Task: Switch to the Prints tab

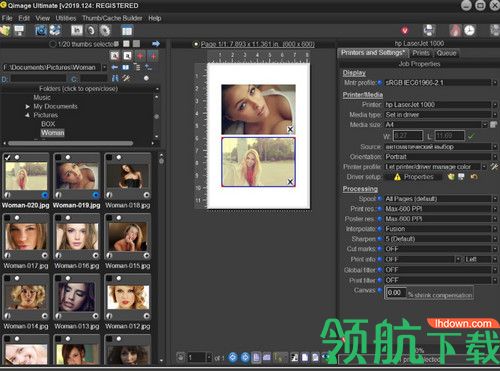Action: tap(421, 53)
